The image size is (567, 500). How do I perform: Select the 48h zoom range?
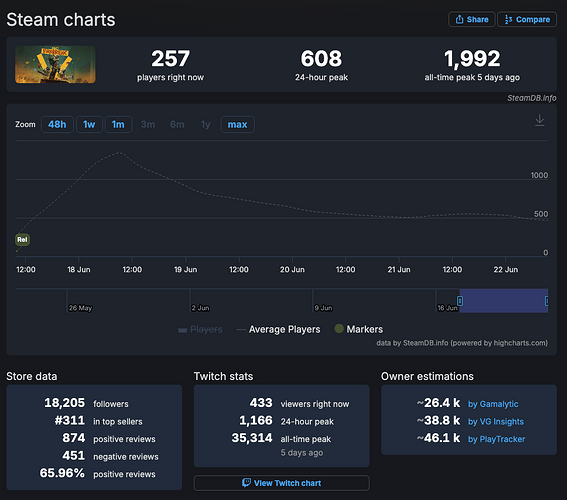tap(57, 124)
